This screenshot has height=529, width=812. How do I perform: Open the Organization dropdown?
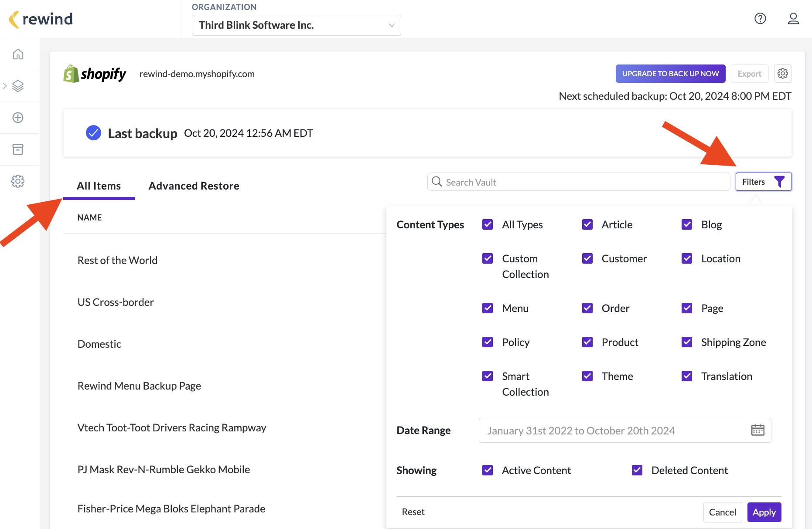[x=297, y=25]
